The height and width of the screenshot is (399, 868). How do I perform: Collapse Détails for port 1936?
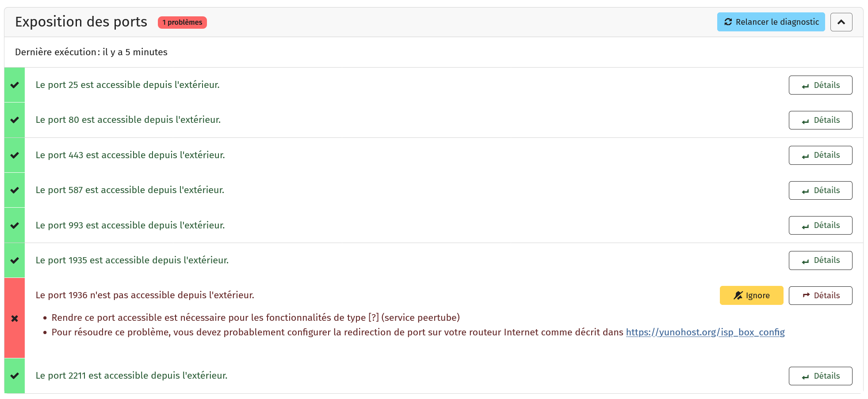point(820,296)
